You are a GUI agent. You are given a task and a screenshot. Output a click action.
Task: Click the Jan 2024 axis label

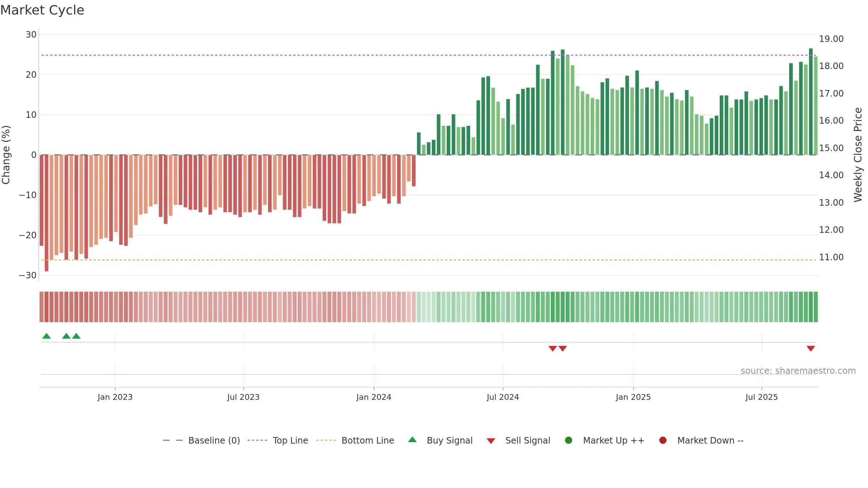coord(374,397)
